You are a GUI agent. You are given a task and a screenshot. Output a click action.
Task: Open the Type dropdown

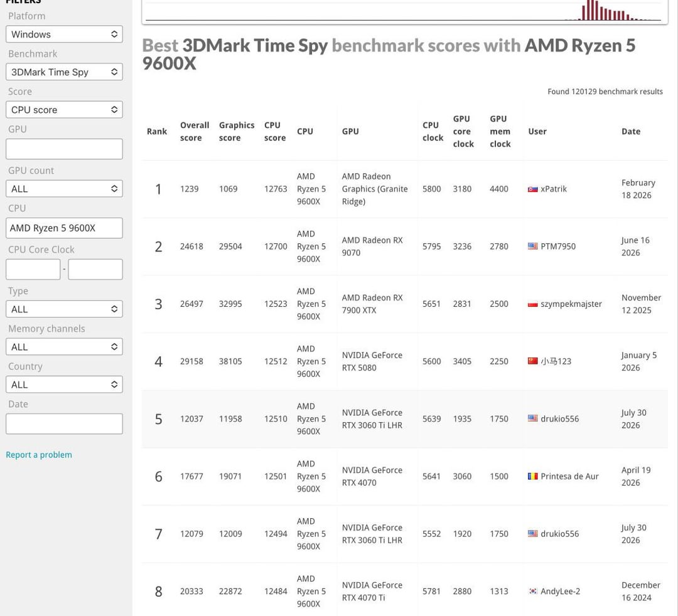[x=64, y=309]
